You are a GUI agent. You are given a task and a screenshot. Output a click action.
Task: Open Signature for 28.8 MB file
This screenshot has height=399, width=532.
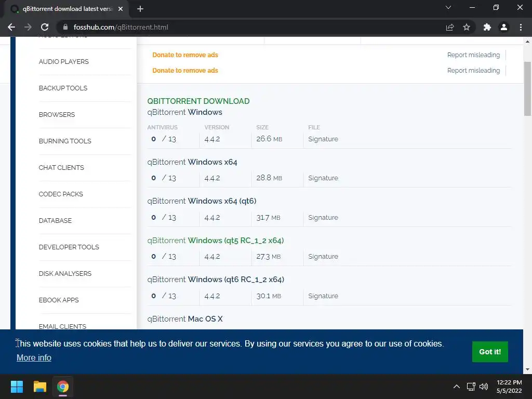(323, 178)
